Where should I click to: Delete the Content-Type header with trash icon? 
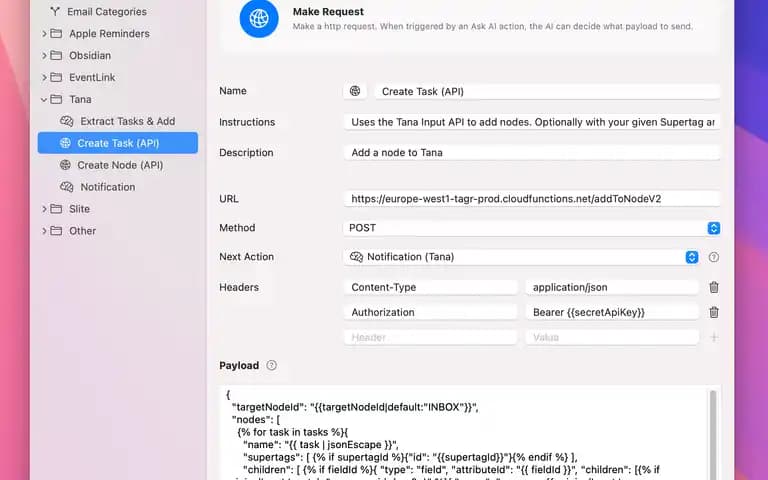point(714,288)
